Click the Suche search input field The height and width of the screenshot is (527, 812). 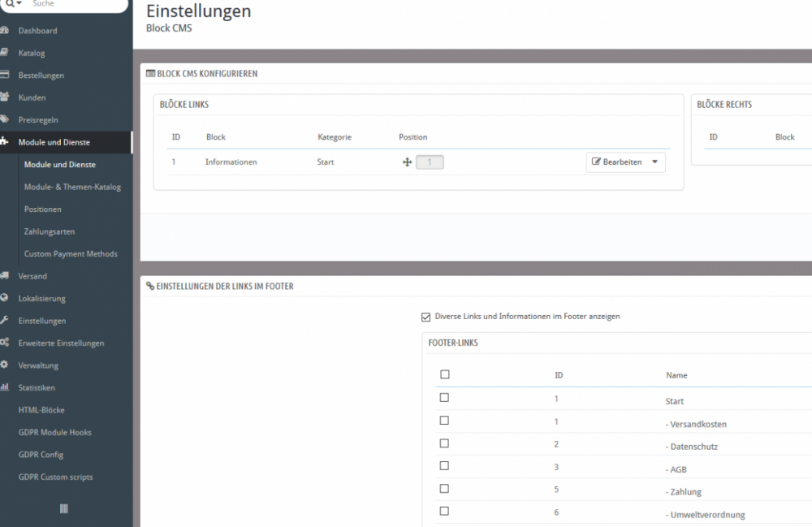tap(73, 4)
